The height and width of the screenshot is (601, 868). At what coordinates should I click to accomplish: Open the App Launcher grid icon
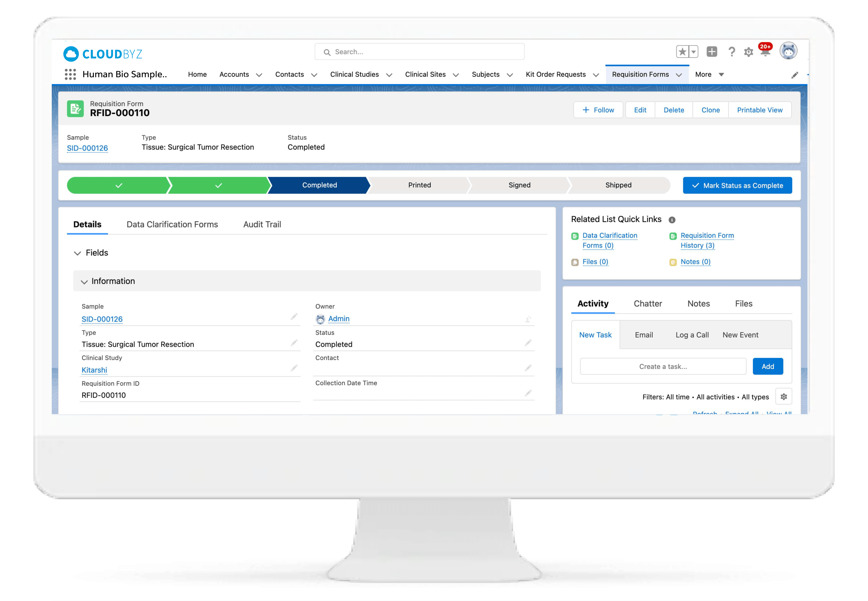(x=70, y=74)
